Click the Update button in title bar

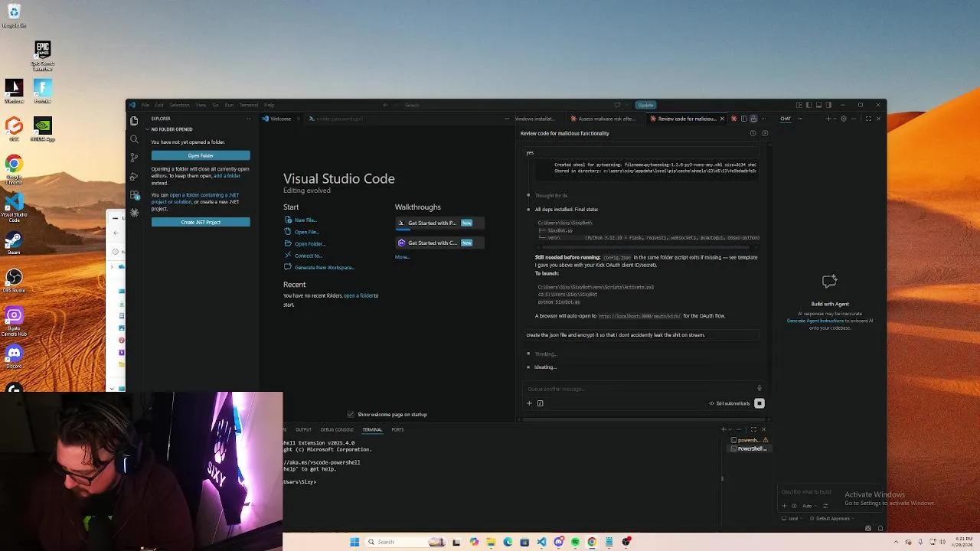[645, 105]
